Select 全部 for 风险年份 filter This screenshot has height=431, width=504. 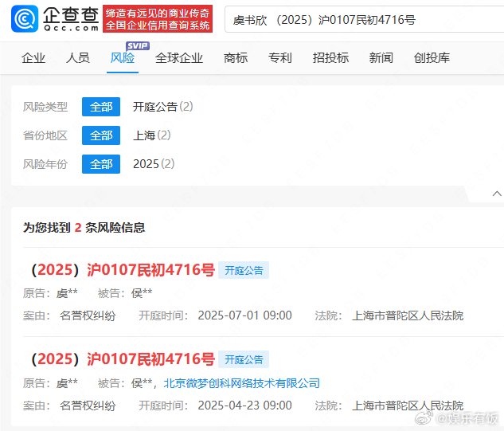click(x=101, y=164)
